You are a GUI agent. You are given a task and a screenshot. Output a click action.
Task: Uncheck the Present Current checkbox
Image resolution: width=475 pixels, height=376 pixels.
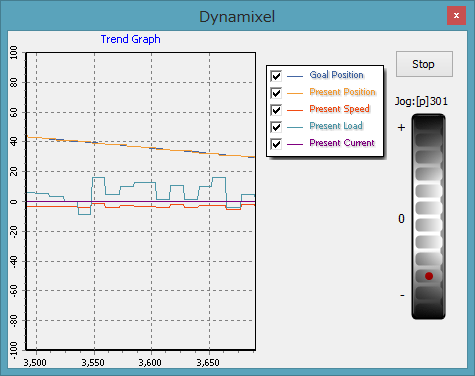[276, 144]
